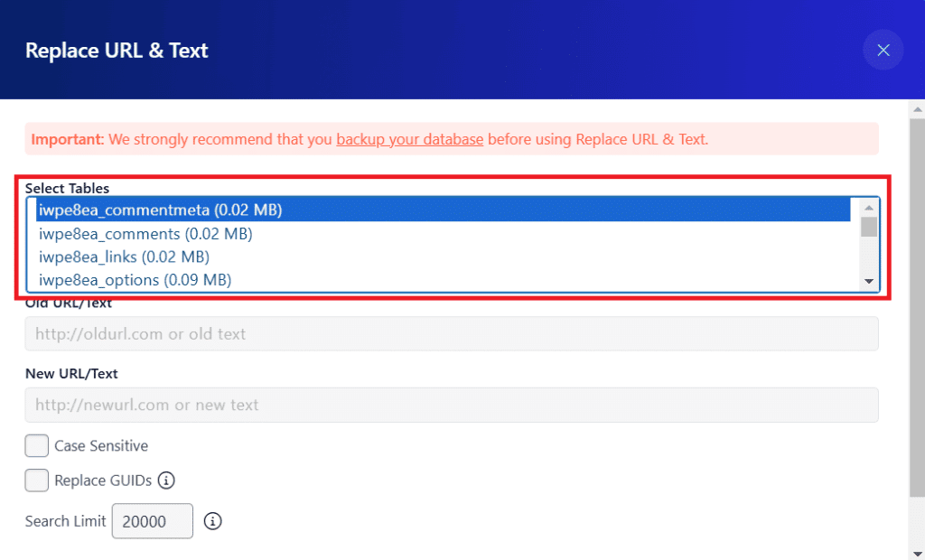925x560 pixels.
Task: Click info icon next to Replace GUIDs
Action: coord(166,481)
